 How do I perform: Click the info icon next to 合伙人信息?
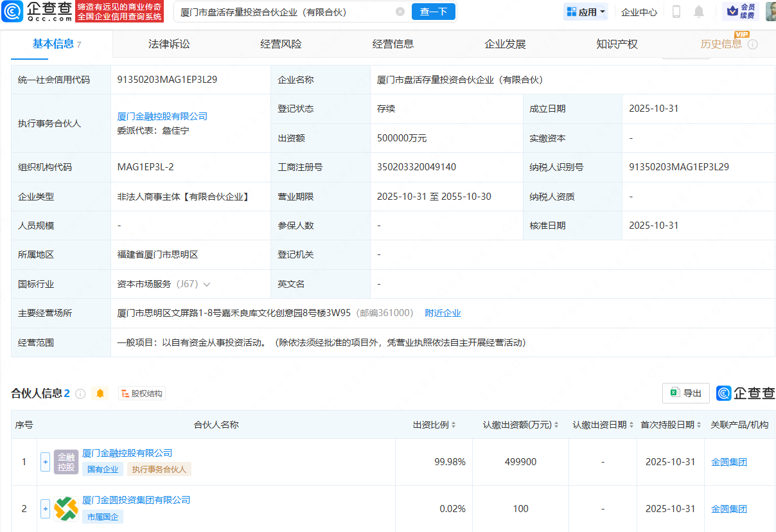[80, 394]
